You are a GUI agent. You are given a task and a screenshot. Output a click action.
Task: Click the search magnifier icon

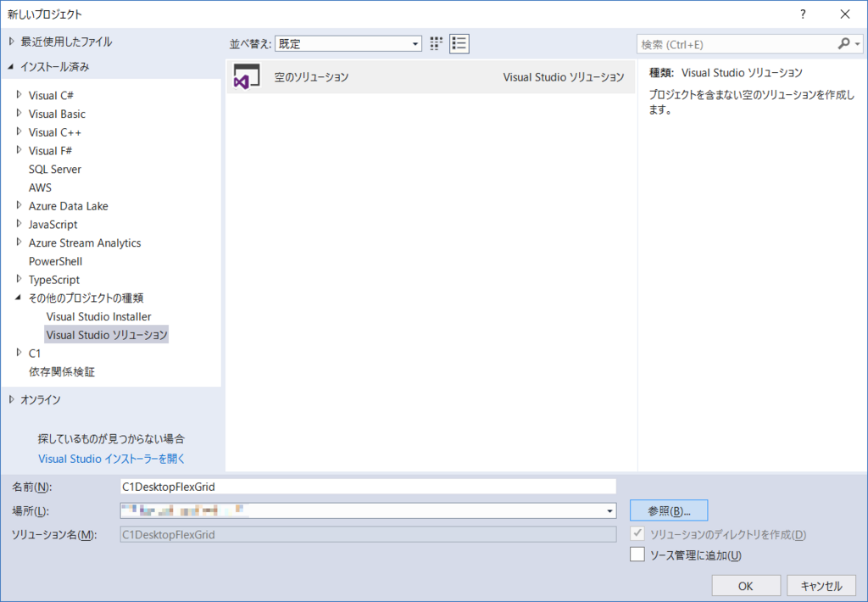pyautogui.click(x=843, y=44)
